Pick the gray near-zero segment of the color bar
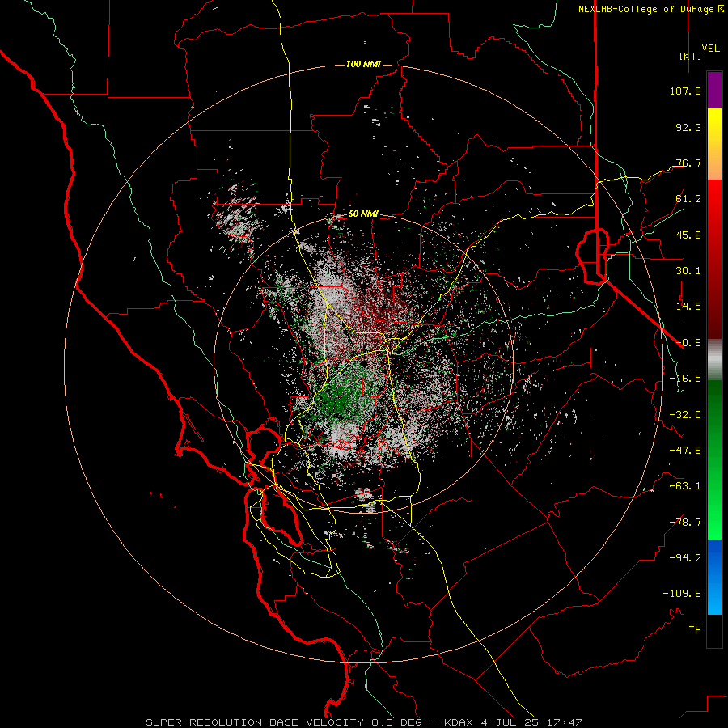Viewport: 728px width, 728px height. click(714, 359)
